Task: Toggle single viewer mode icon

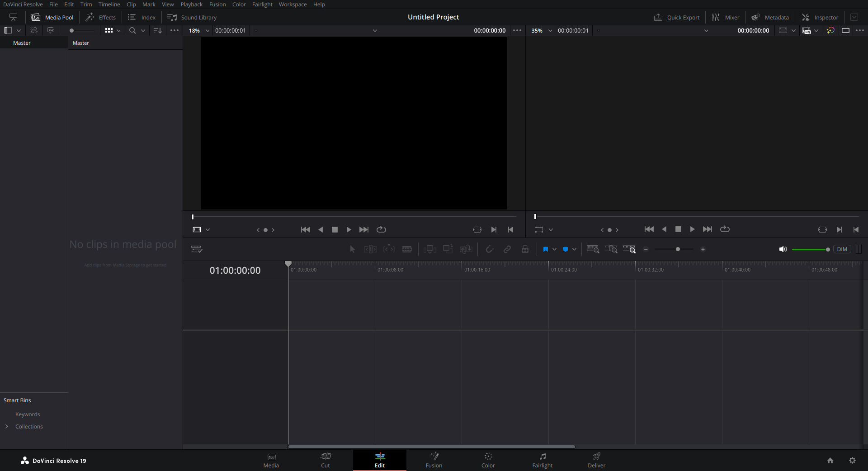Action: click(x=845, y=30)
